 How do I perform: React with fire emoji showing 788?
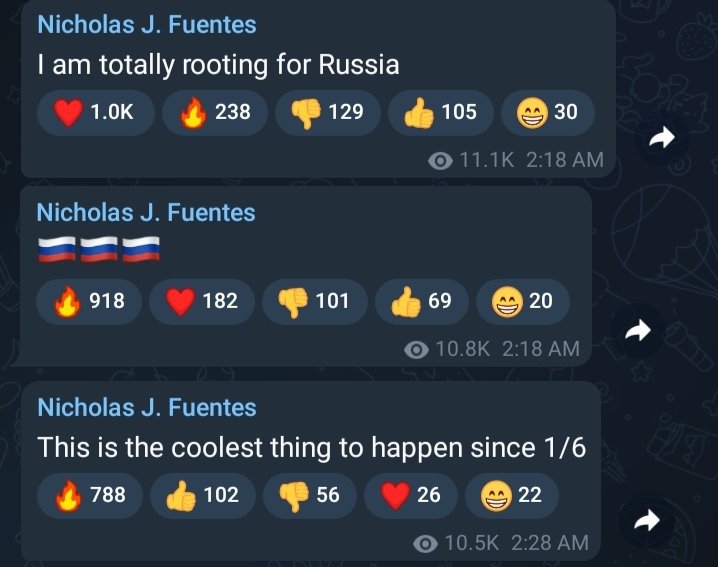pyautogui.click(x=91, y=494)
